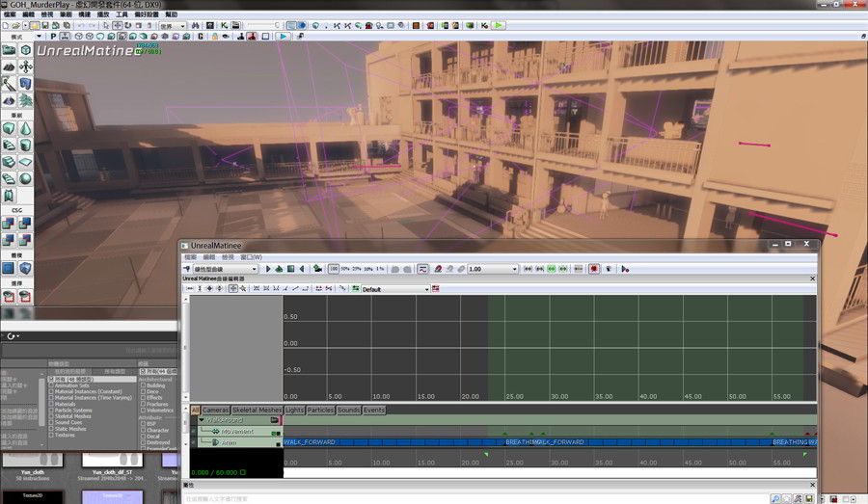Select the rotate widget icon
The image size is (868, 504).
point(128,25)
